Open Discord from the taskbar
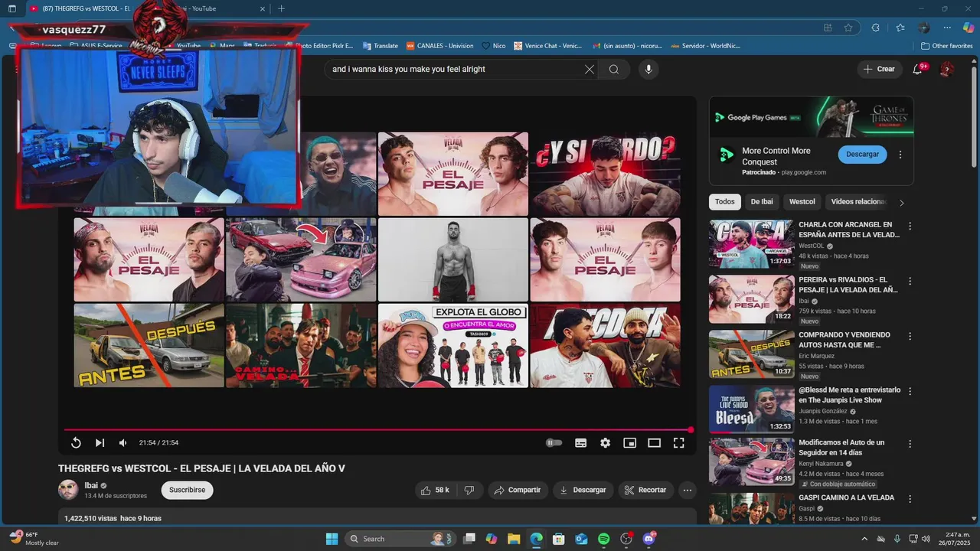The height and width of the screenshot is (551, 980). [x=649, y=539]
